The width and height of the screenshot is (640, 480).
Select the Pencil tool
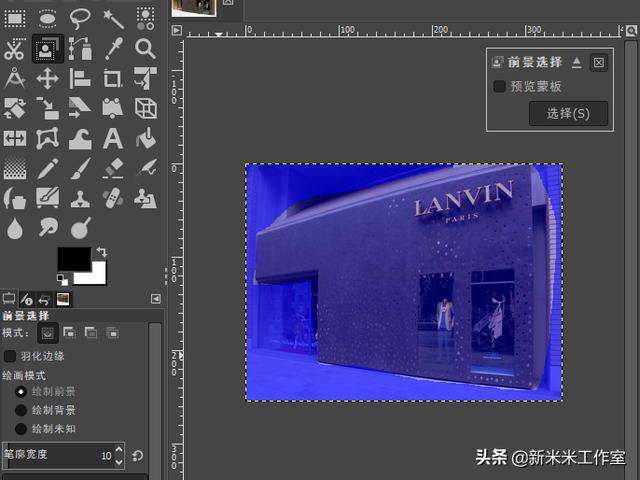(x=47, y=169)
